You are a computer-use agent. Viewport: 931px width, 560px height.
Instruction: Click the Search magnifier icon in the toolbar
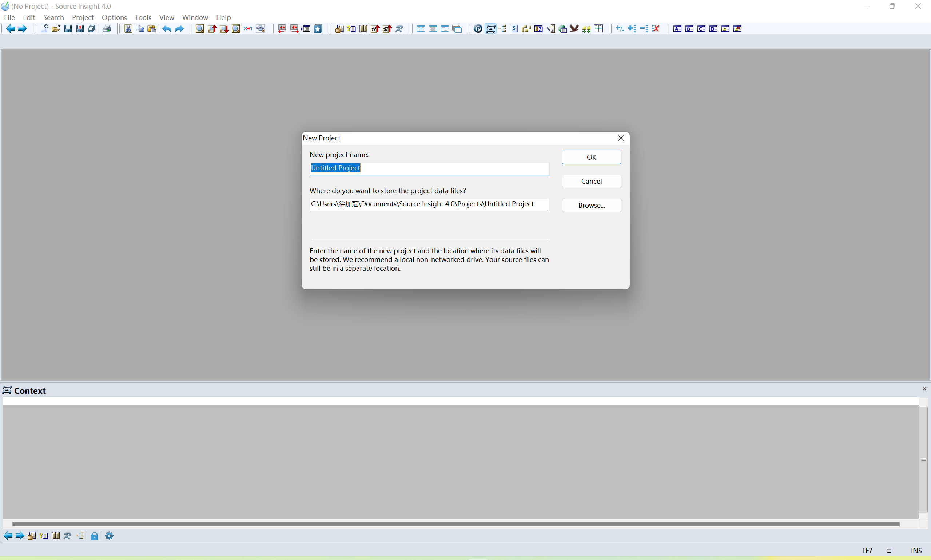200,29
